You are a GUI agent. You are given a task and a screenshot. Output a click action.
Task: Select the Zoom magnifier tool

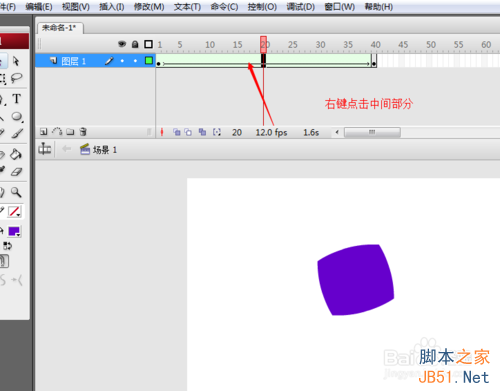[16, 192]
